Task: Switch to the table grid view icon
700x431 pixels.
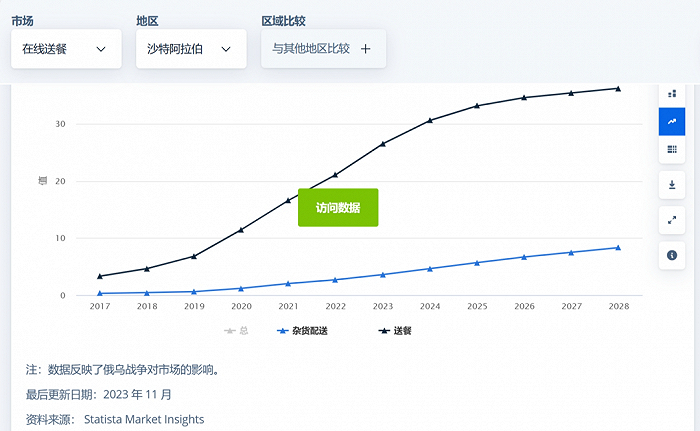Action: [671, 150]
